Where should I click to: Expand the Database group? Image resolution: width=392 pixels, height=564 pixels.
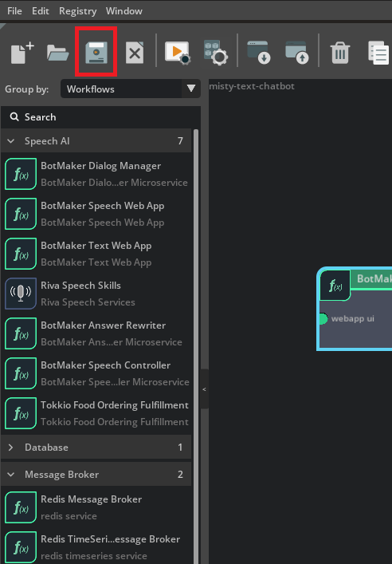11,447
